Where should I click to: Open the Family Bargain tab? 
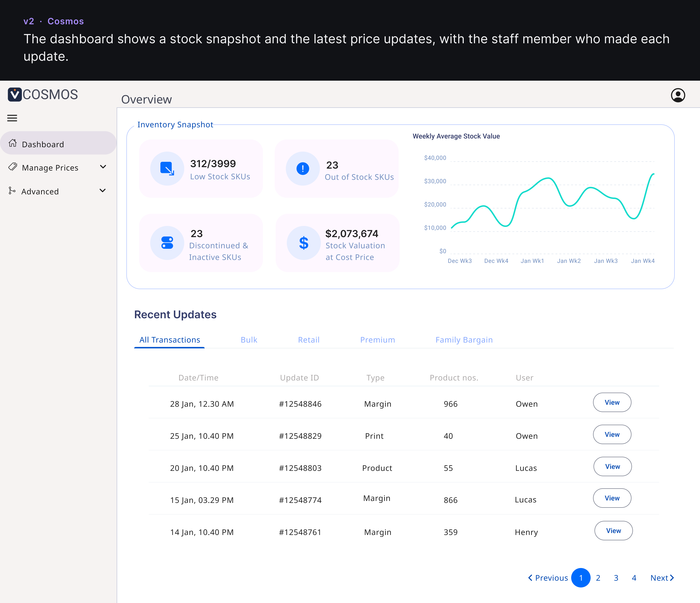pos(464,340)
